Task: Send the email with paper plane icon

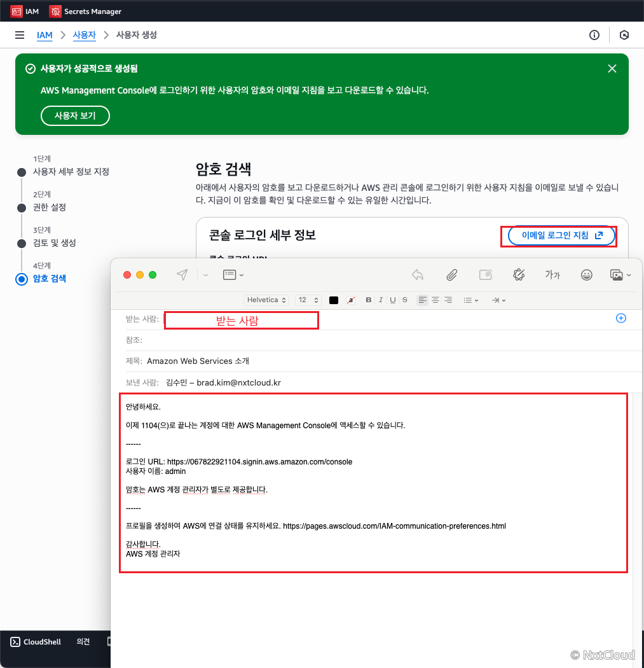Action: coord(182,275)
